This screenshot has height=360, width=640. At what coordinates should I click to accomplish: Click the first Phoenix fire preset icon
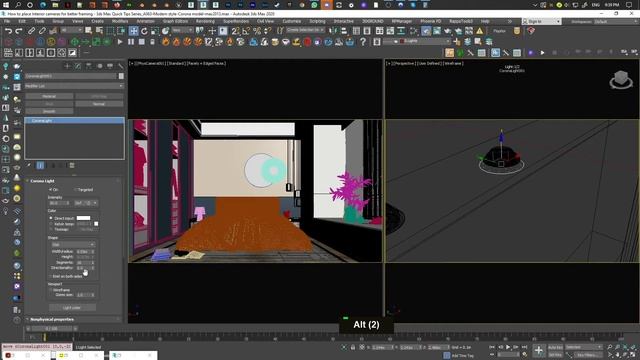tap(165, 42)
